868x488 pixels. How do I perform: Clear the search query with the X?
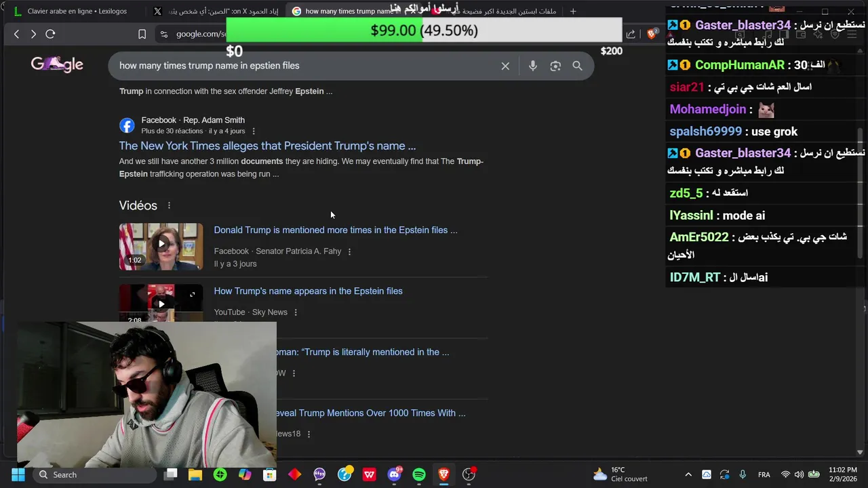point(505,66)
